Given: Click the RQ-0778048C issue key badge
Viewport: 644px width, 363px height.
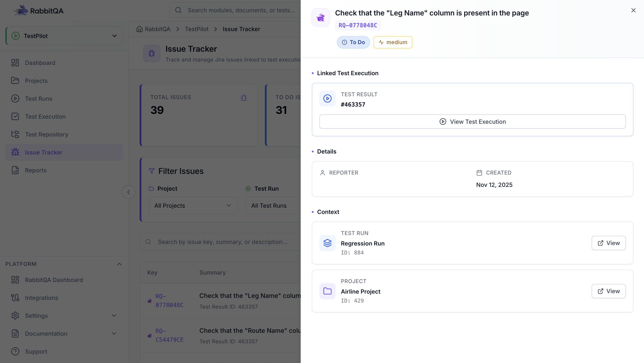Looking at the screenshot, I should pyautogui.click(x=358, y=26).
